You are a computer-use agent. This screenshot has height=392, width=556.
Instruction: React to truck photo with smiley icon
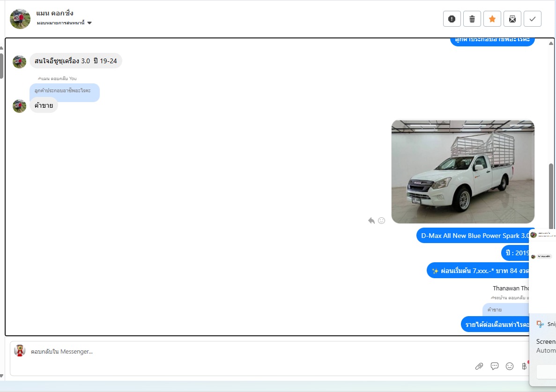coord(381,221)
